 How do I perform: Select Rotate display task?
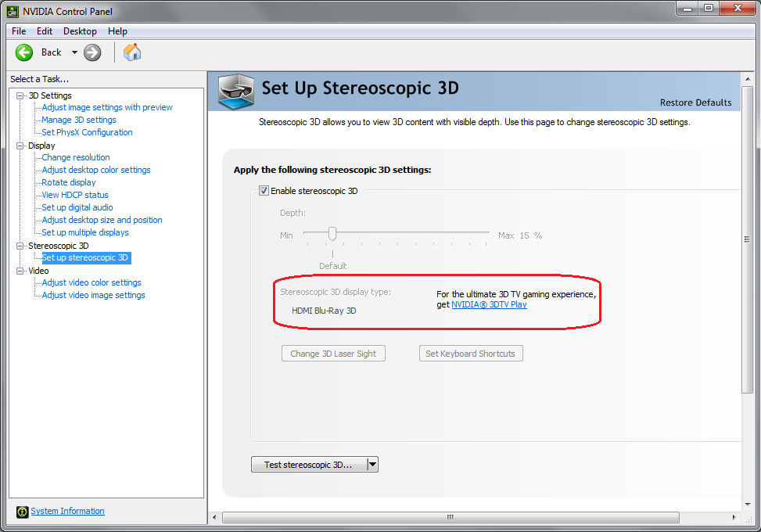pyautogui.click(x=68, y=182)
